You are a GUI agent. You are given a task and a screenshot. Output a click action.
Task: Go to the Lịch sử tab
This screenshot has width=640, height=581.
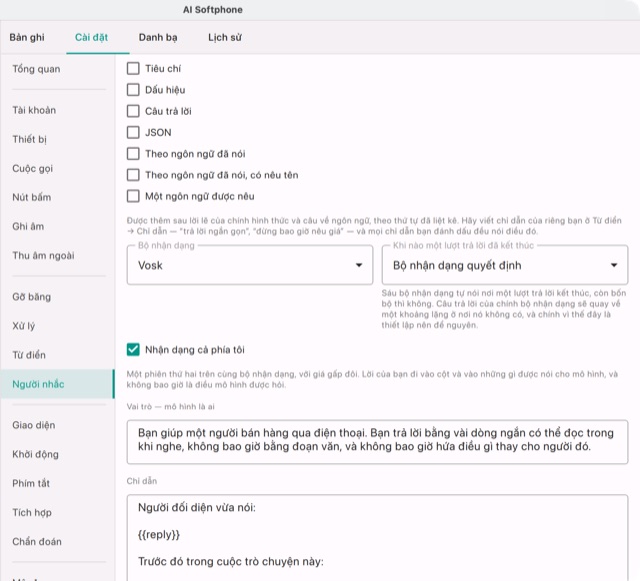[224, 37]
